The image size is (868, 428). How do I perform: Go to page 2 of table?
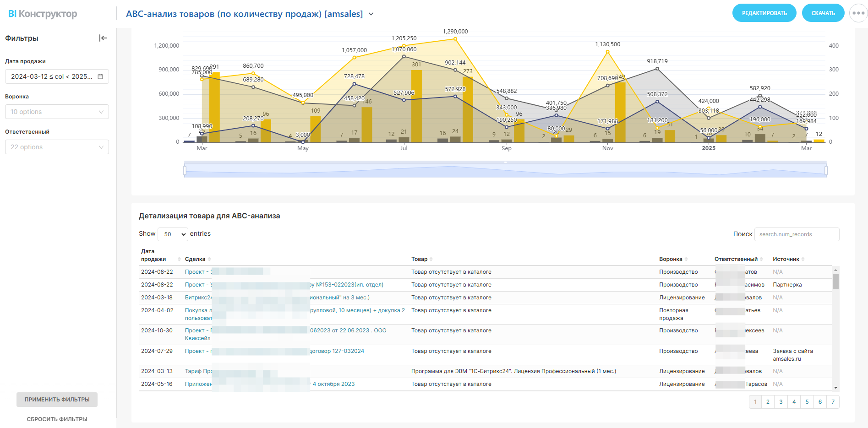(768, 402)
